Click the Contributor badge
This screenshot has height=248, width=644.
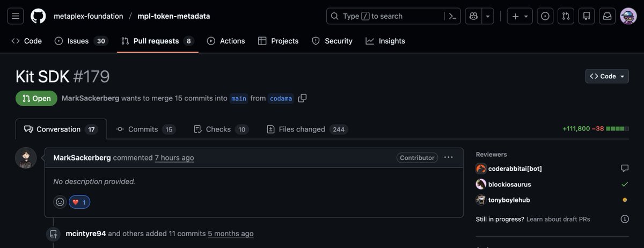pyautogui.click(x=417, y=158)
